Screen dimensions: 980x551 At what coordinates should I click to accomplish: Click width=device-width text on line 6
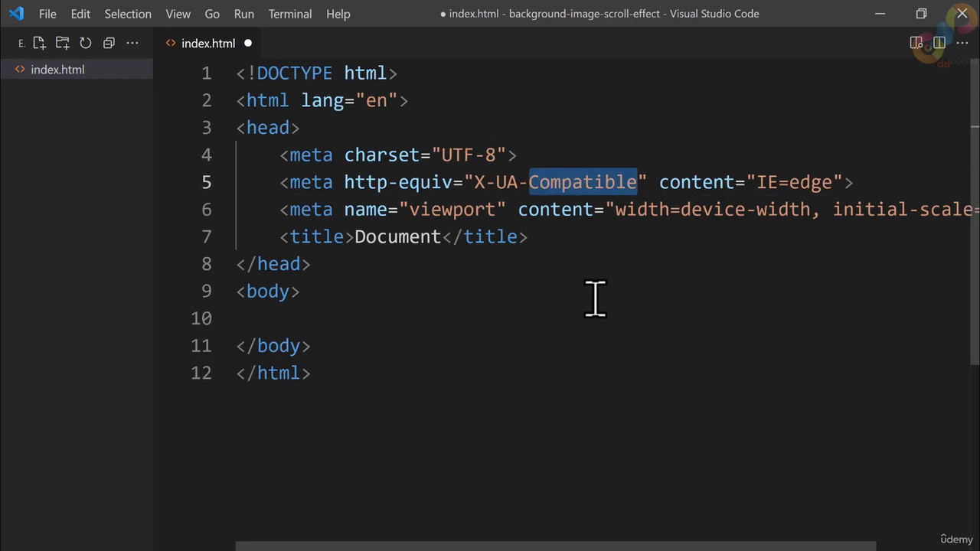click(712, 210)
